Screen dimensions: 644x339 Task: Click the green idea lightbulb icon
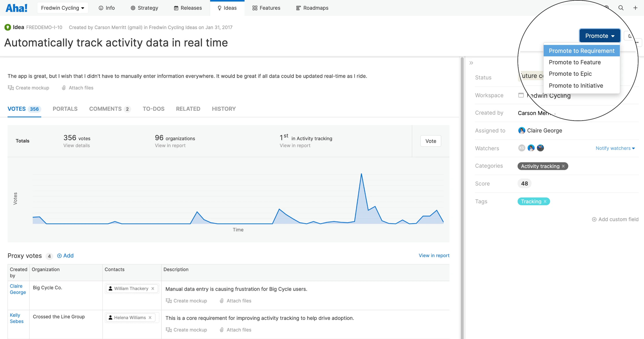[8, 27]
